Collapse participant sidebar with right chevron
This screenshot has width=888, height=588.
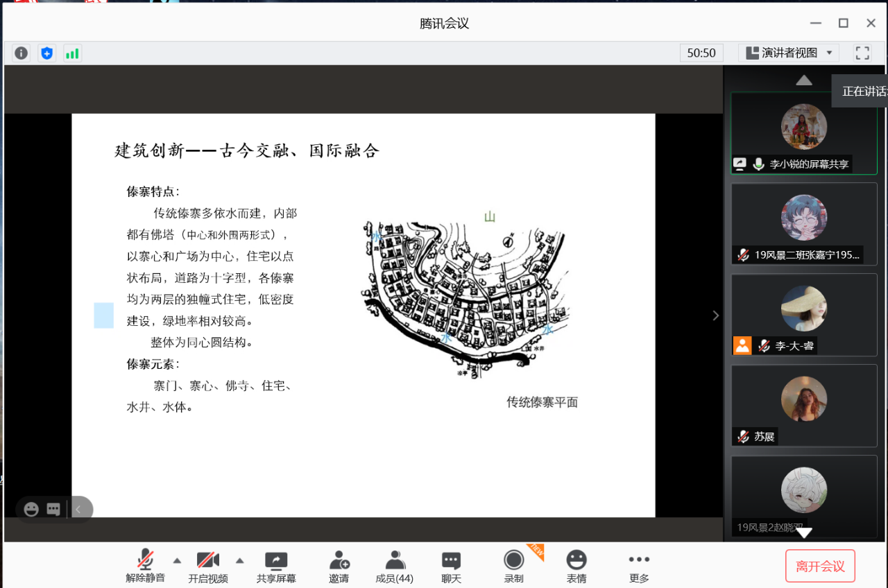tap(716, 315)
